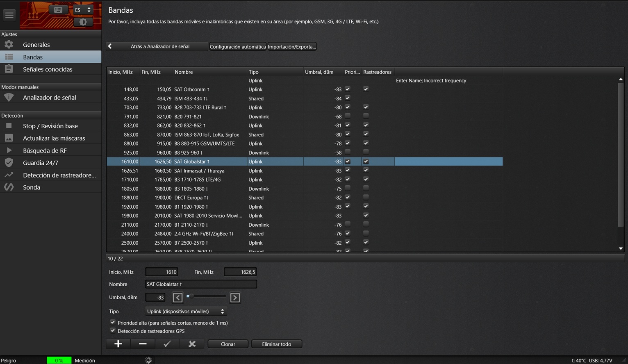
Task: Click the Eliminar todo button
Action: 277,344
